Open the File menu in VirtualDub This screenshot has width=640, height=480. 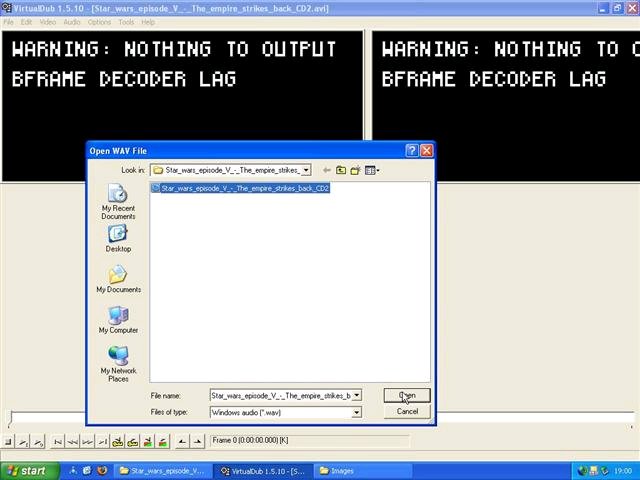tap(9, 22)
